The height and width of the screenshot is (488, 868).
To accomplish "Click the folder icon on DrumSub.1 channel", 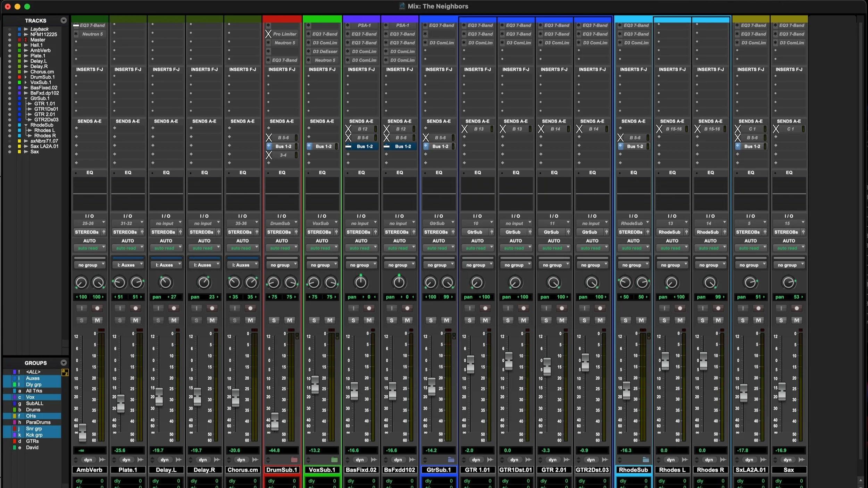I will [x=294, y=460].
